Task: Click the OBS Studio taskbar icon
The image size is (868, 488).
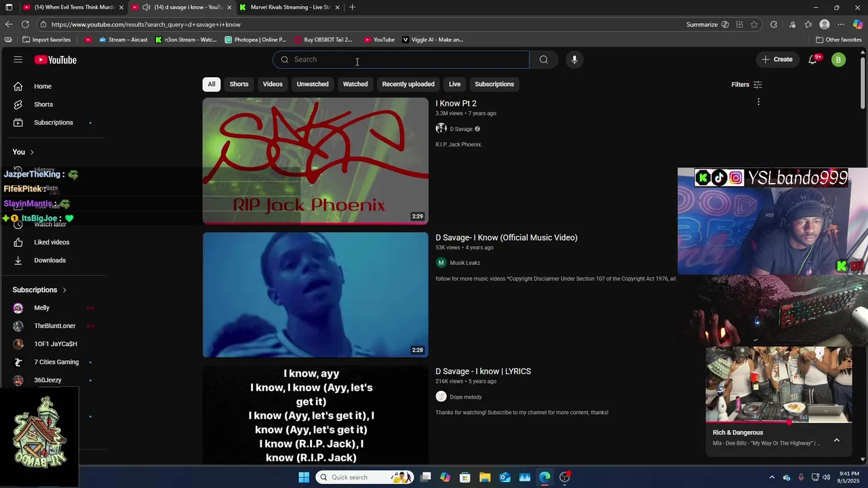Action: pyautogui.click(x=565, y=477)
